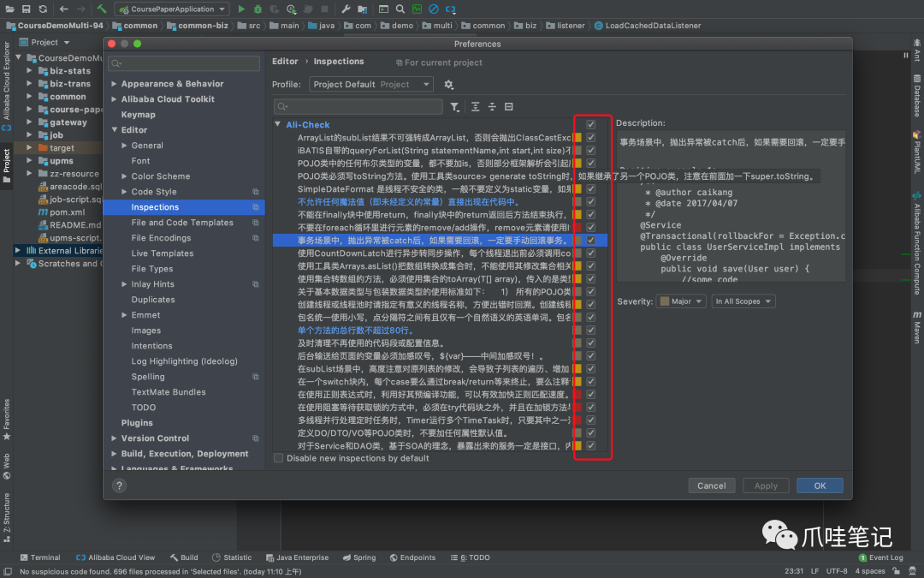
Task: Toggle checkbox for iBATIS queryForList inspection
Action: point(590,151)
